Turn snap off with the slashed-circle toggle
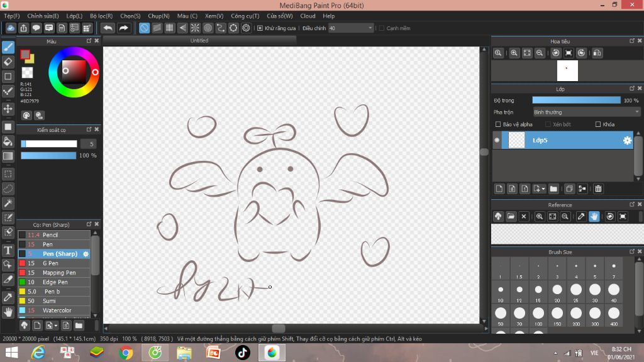Viewport: 644px width, 362px height. [x=144, y=28]
